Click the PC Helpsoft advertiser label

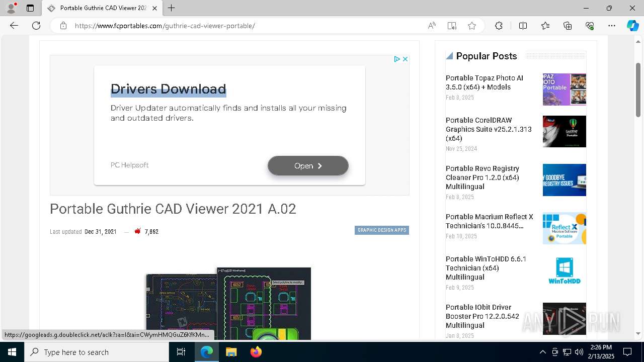pos(130,165)
